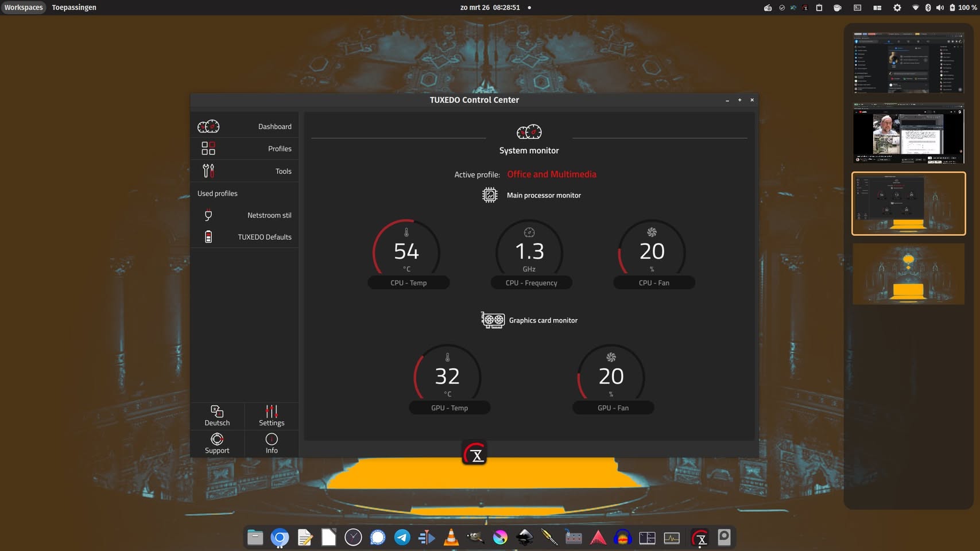The height and width of the screenshot is (551, 980).
Task: Click the TUXEDO logo below the window
Action: (475, 453)
